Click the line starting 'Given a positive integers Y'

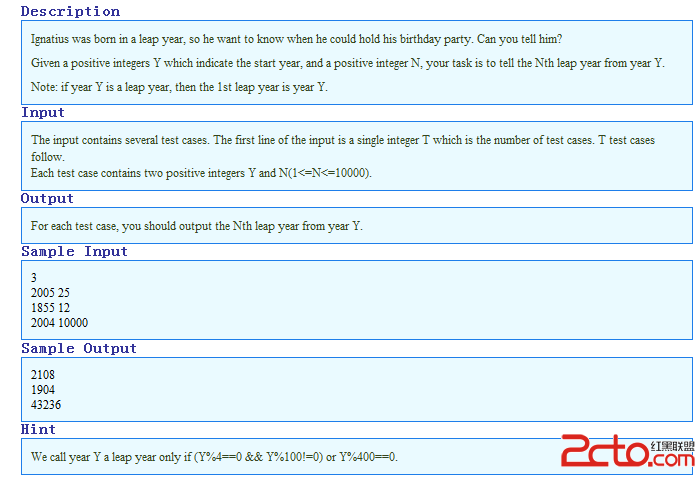click(348, 63)
